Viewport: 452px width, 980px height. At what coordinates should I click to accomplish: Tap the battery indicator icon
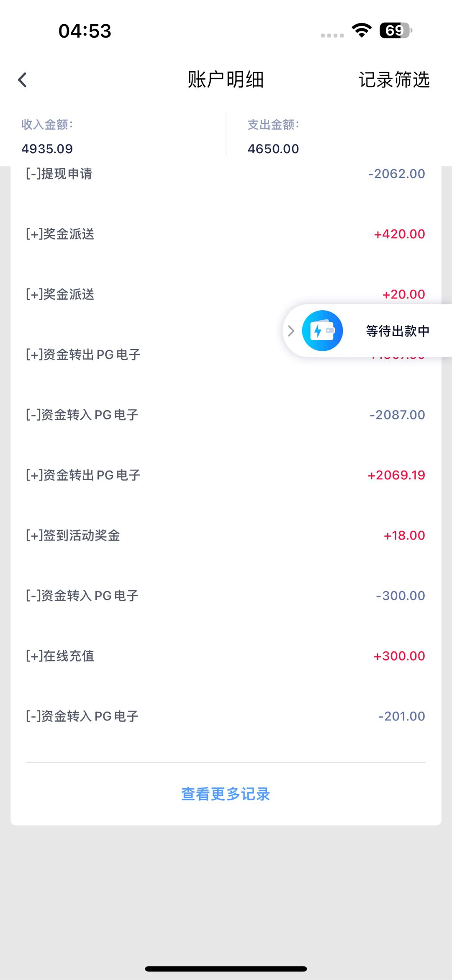pyautogui.click(x=395, y=30)
